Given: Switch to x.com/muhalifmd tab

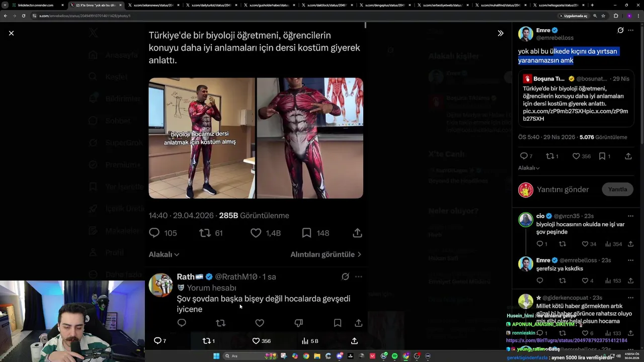Looking at the screenshot, I should point(500,5).
